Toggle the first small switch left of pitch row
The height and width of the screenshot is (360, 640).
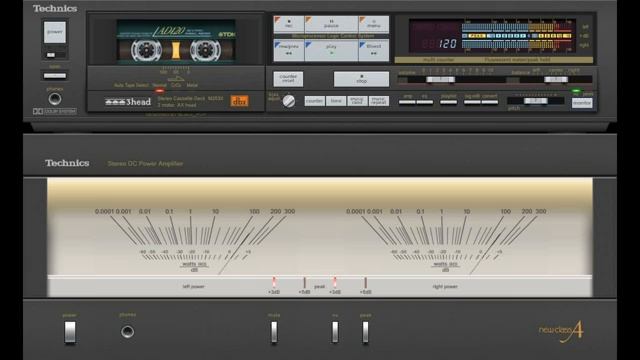coord(407,102)
